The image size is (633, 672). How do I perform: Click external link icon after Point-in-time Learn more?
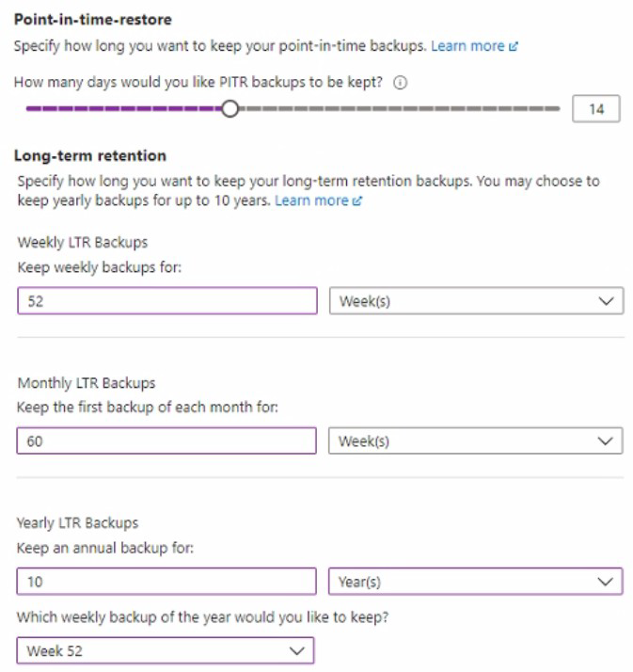[x=514, y=46]
